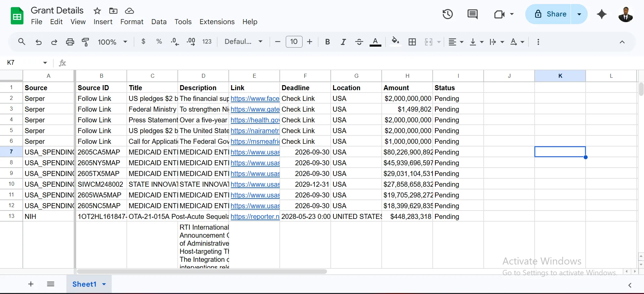The width and height of the screenshot is (644, 294).
Task: Search the menus magnifier icon
Action: (22, 42)
